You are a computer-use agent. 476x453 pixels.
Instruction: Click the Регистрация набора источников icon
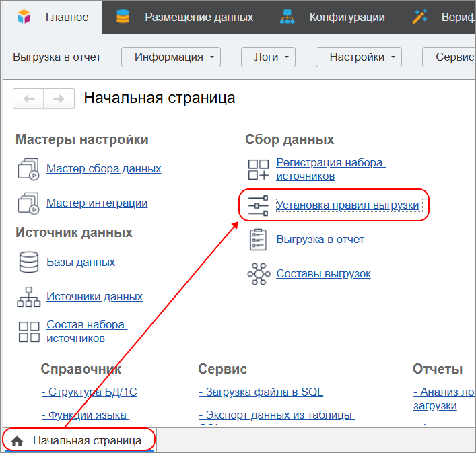pos(259,170)
